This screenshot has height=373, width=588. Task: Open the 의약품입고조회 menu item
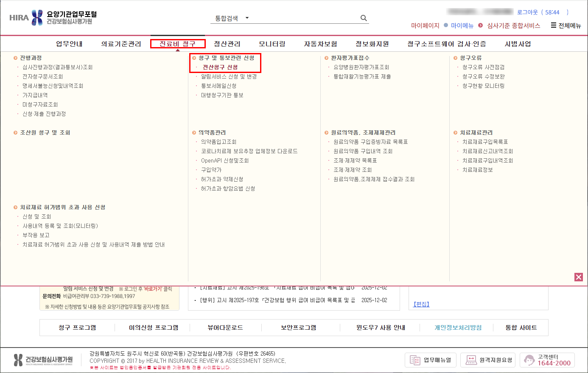coord(218,142)
